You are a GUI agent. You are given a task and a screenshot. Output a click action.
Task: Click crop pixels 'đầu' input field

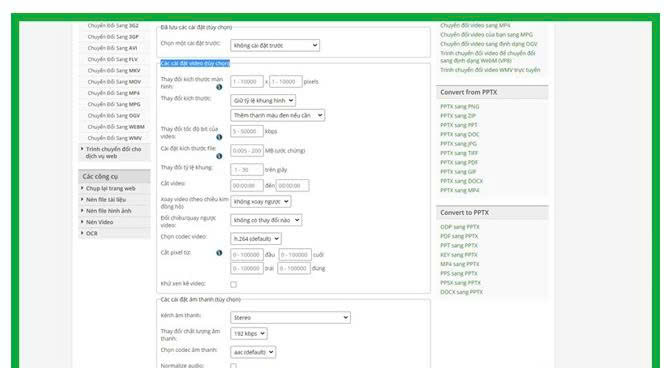point(247,255)
